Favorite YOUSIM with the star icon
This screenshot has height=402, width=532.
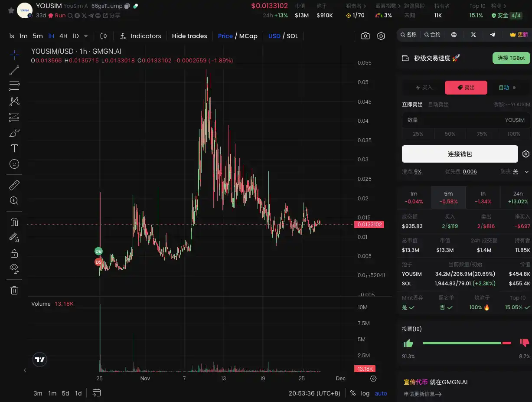click(x=11, y=10)
